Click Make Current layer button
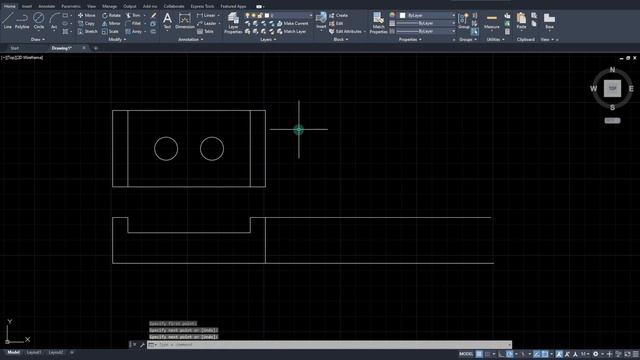 click(x=293, y=23)
